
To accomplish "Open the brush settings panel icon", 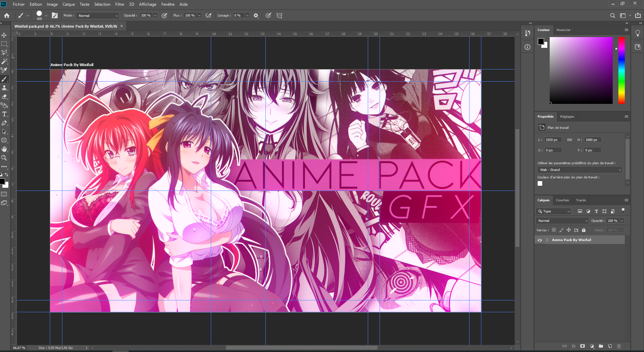I will coord(55,16).
